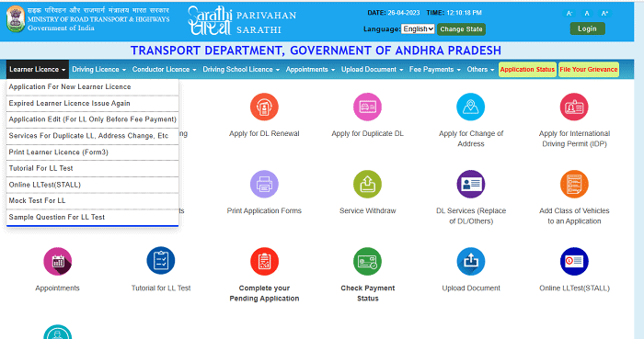Open the Fee Payments dropdown menu
The width and height of the screenshot is (644, 339).
click(435, 69)
